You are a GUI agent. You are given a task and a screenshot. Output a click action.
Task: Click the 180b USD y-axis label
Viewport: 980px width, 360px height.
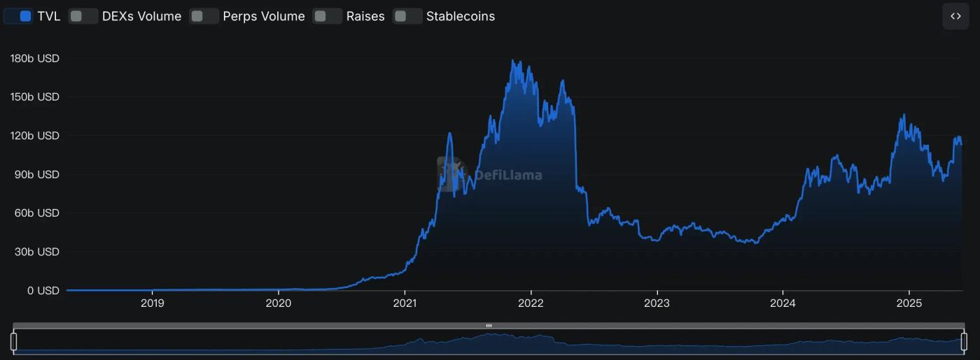point(35,59)
